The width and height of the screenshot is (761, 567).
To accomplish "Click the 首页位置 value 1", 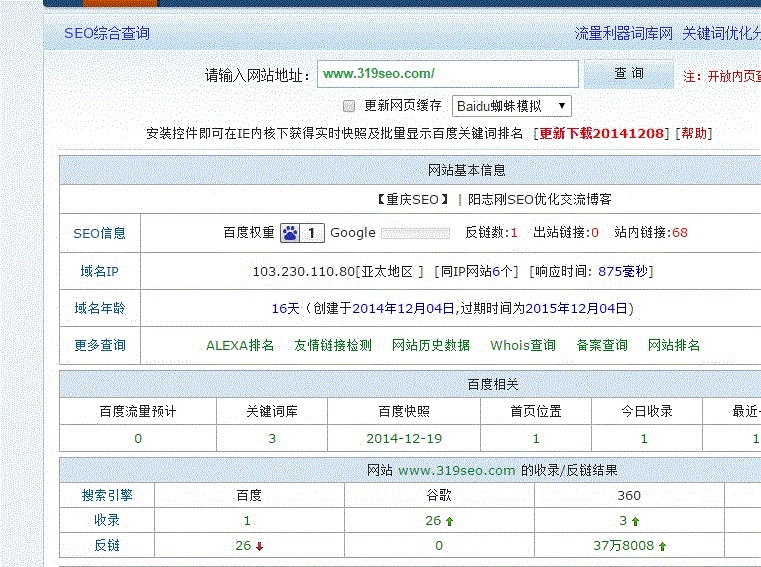I will 536,439.
